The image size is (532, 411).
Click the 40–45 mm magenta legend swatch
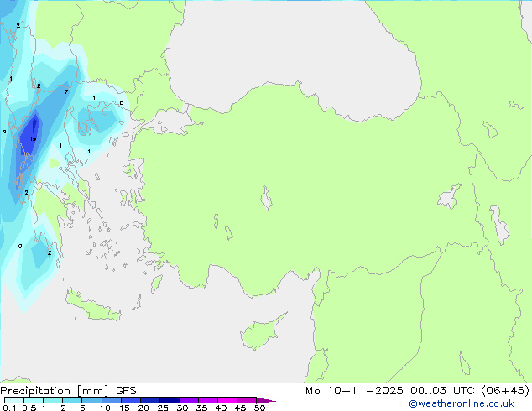tap(227, 400)
